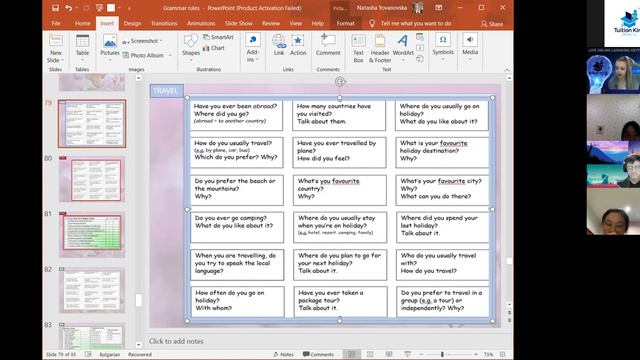This screenshot has width=640, height=360.
Task: Click the Share button
Action: click(492, 24)
